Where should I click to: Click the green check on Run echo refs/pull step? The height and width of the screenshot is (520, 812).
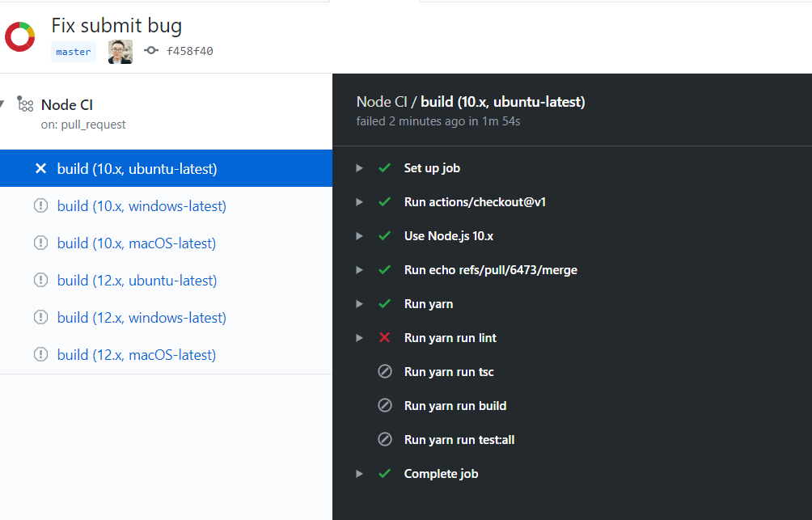click(x=384, y=270)
